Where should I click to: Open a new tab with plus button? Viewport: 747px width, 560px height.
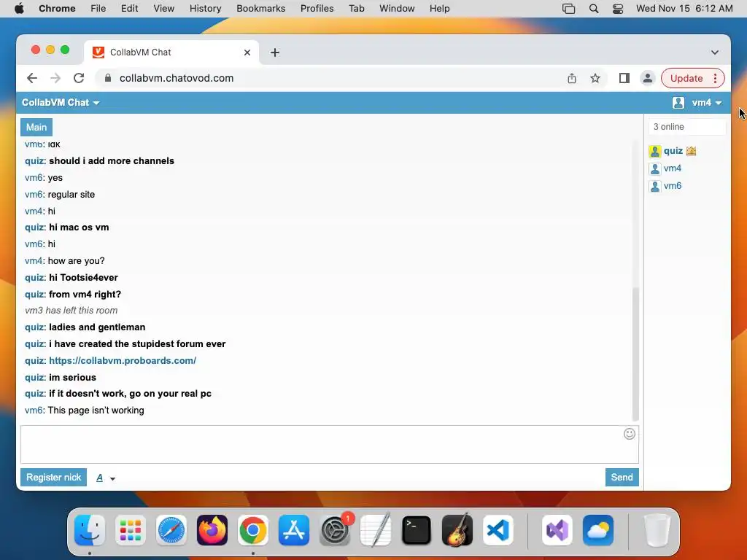[275, 52]
